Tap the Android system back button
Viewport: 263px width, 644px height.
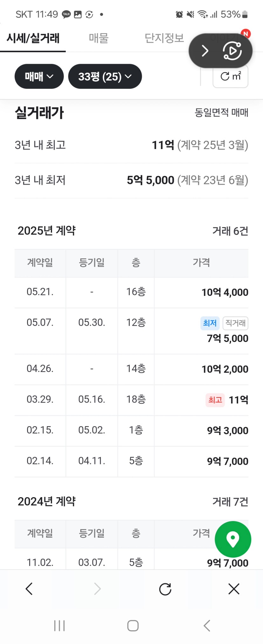(207, 626)
